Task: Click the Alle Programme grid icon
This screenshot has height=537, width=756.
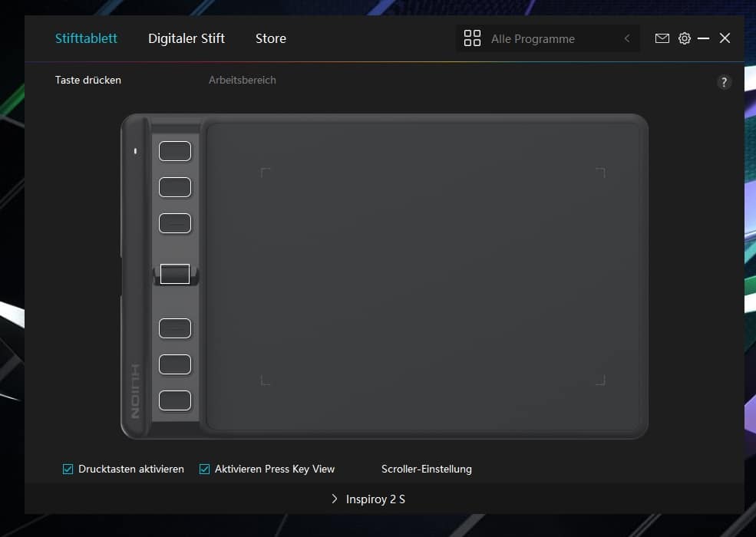Action: click(472, 37)
